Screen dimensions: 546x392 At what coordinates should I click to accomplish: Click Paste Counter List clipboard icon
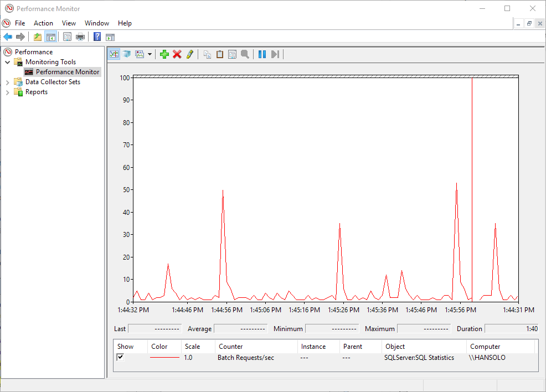220,54
